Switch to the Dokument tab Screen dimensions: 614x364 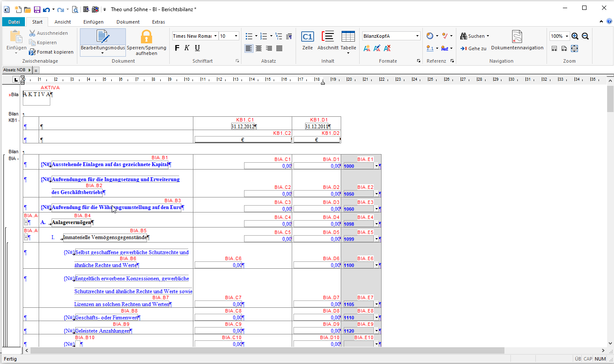click(128, 22)
